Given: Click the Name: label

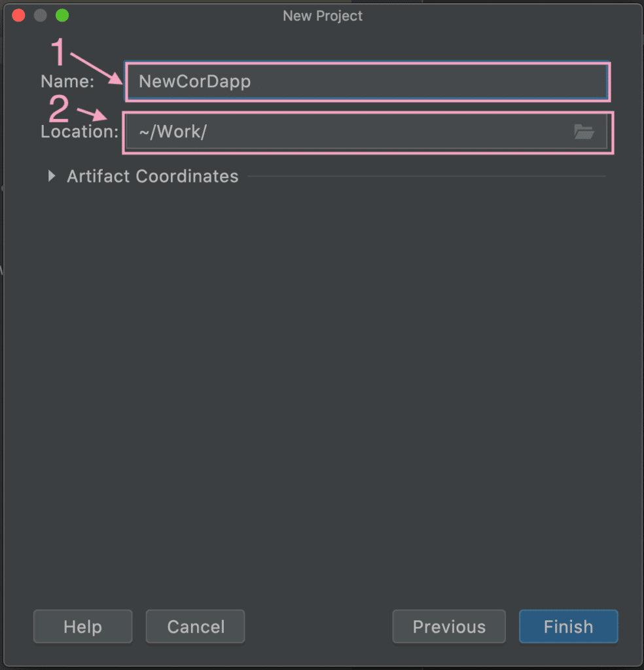Looking at the screenshot, I should click(67, 81).
